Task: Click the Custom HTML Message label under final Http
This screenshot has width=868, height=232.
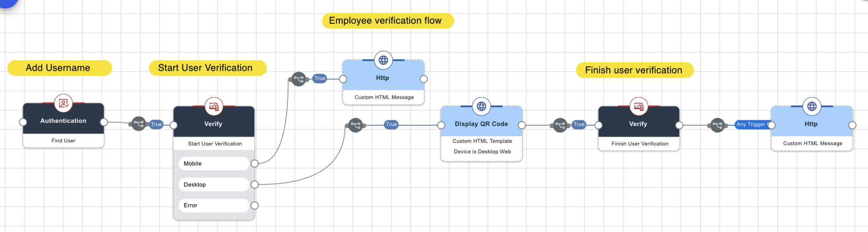Action: 813,143
